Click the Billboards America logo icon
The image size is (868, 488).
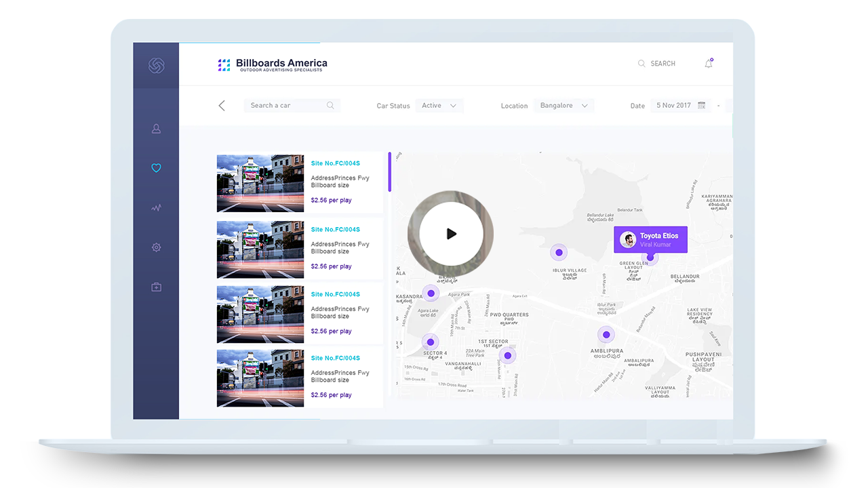point(224,64)
